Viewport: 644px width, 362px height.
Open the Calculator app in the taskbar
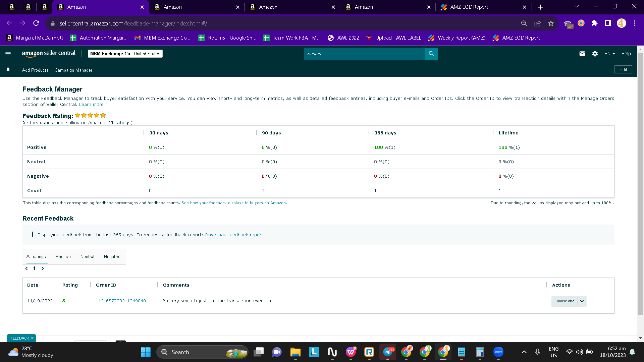click(x=480, y=352)
